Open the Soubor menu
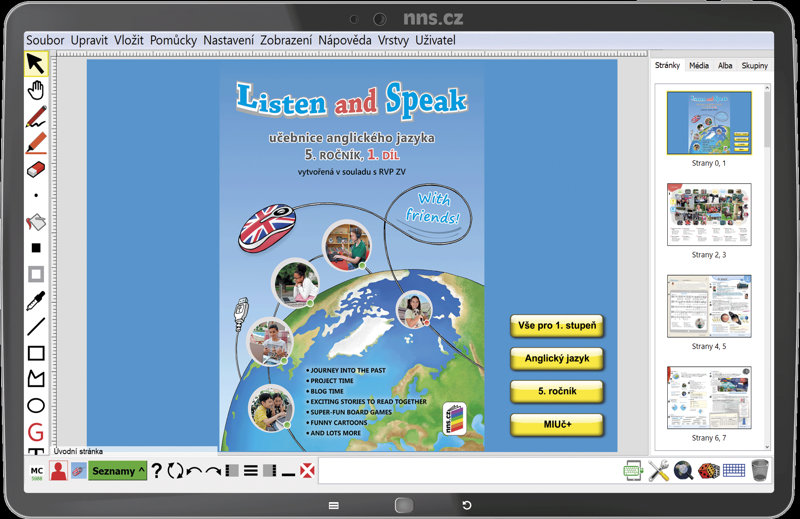 click(x=45, y=40)
